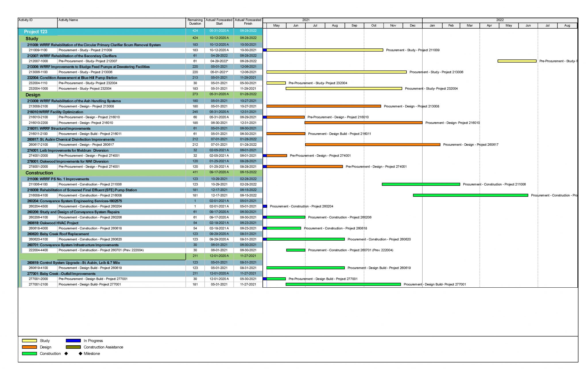Select the 213008 Ash Handling Systems row
Screen dimensions: 588x380
point(142,101)
